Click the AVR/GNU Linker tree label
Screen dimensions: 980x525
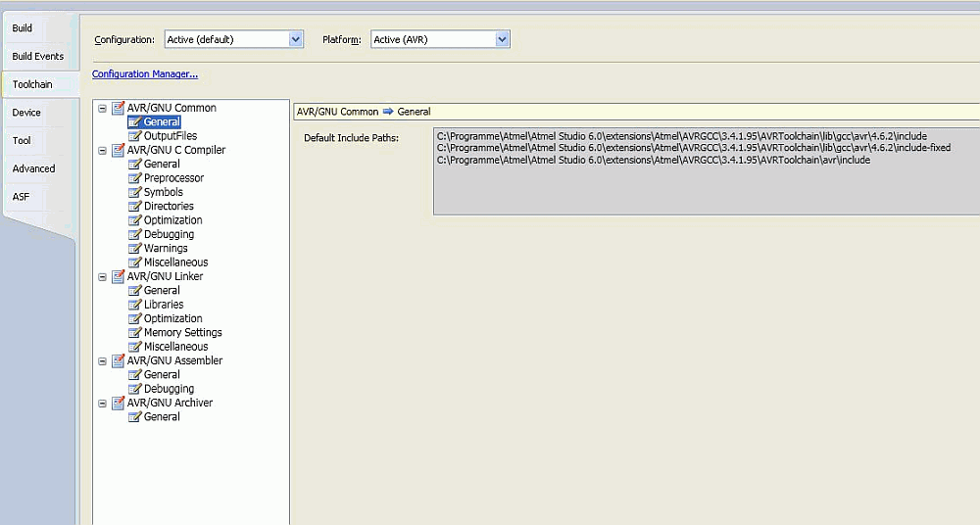click(165, 276)
